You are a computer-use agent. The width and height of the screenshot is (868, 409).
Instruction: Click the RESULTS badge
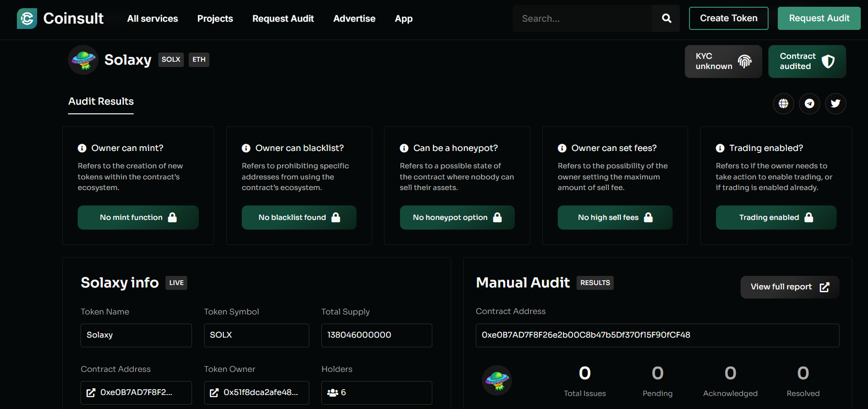click(x=595, y=283)
